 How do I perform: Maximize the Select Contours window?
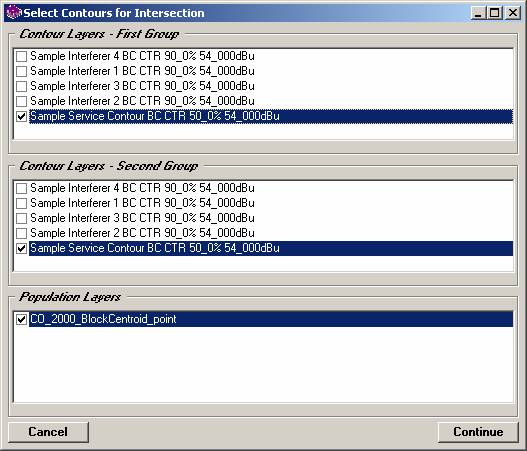click(x=495, y=13)
